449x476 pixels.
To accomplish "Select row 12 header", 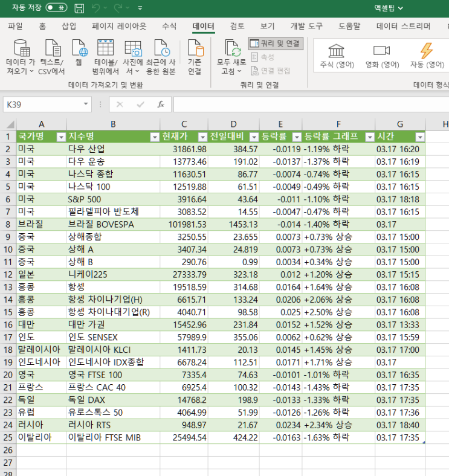I will [x=8, y=275].
